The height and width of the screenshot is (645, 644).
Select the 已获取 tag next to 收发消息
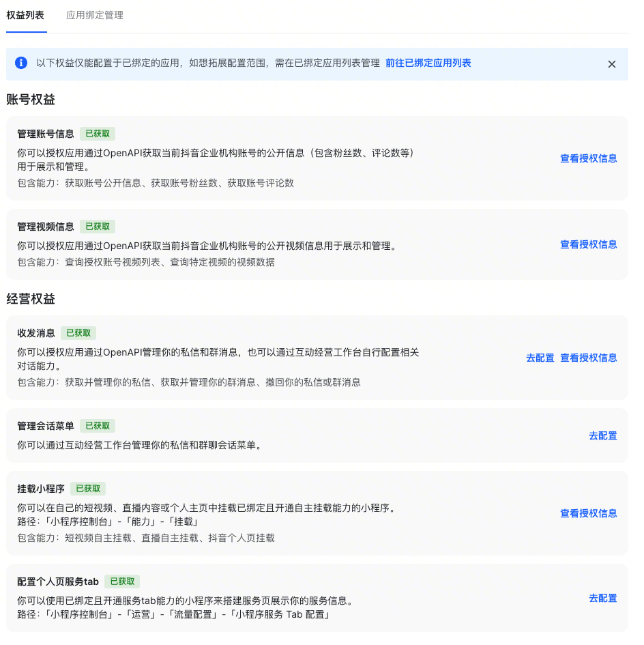tap(78, 333)
